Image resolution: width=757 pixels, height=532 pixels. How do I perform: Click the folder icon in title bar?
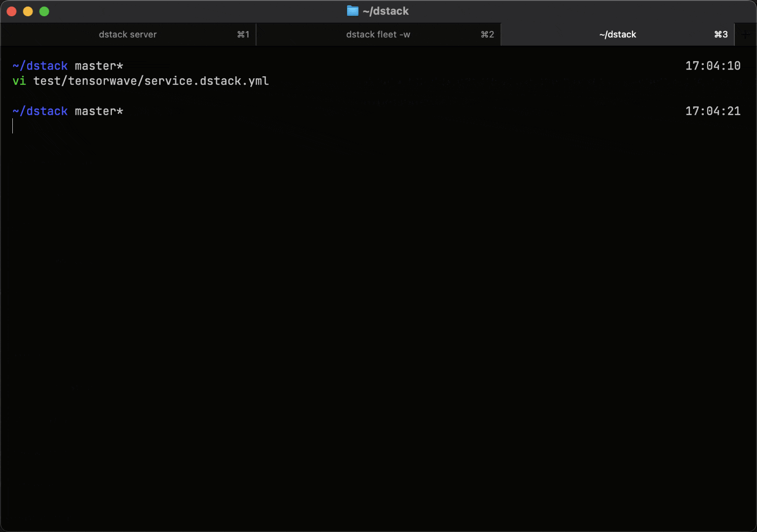352,11
